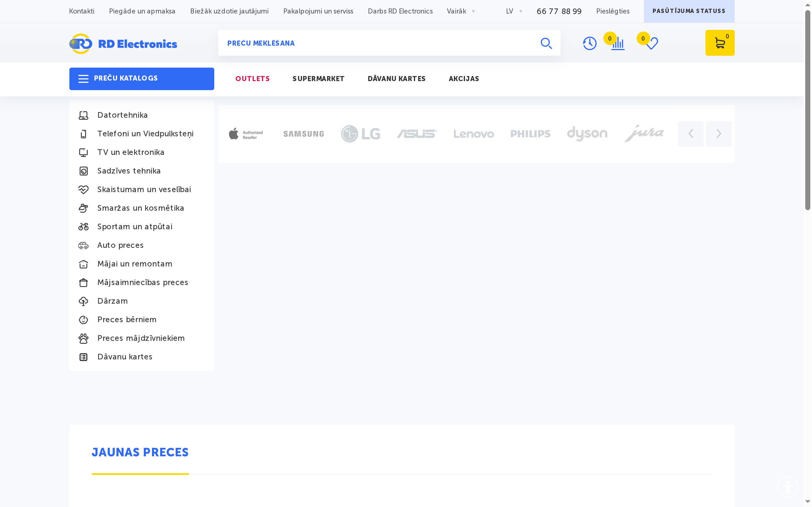Select the Auto preces car icon
Image resolution: width=812 pixels, height=507 pixels.
(83, 245)
